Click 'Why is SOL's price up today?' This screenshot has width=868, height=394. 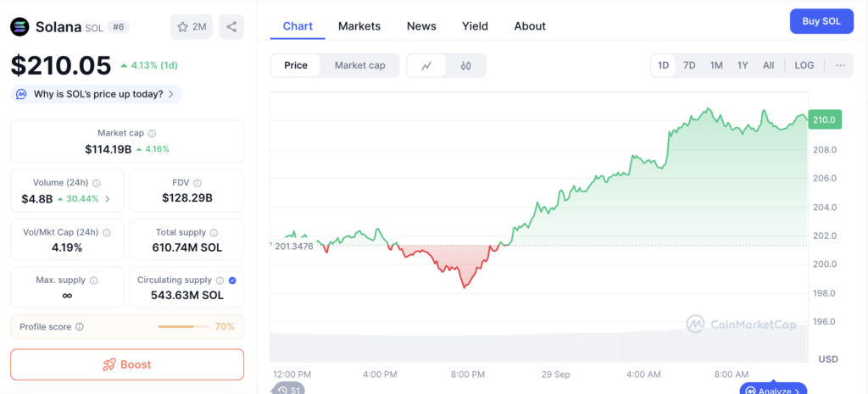pyautogui.click(x=98, y=94)
